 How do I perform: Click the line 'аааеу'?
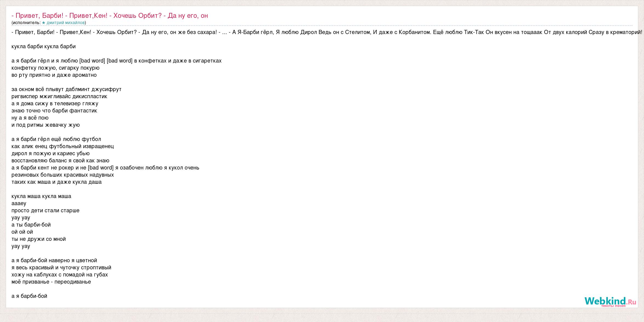pyautogui.click(x=19, y=203)
